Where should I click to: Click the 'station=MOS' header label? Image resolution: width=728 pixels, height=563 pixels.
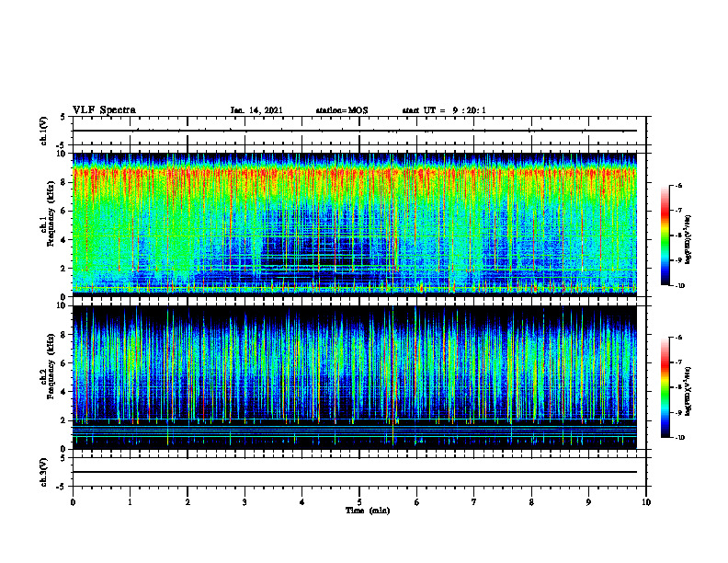coord(342,110)
